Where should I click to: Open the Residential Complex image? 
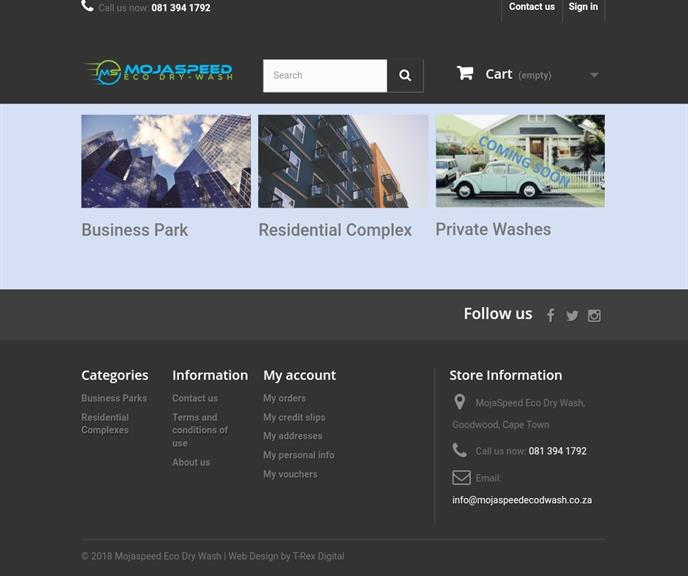(343, 161)
